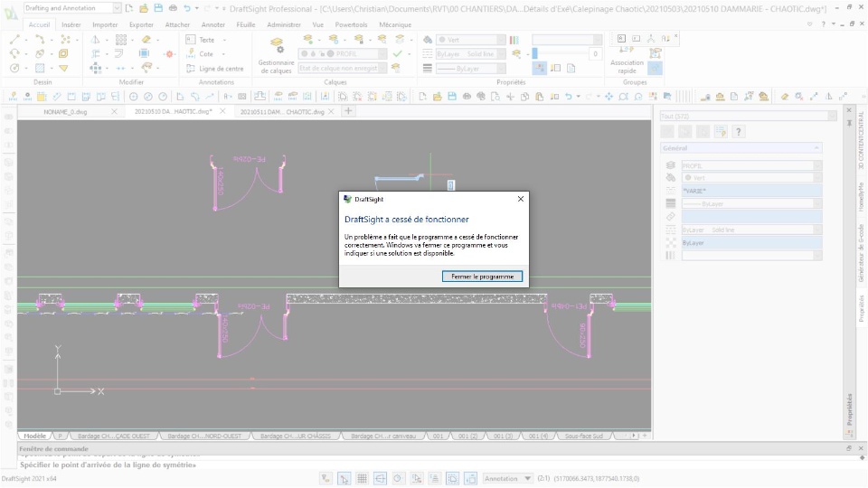Image resolution: width=868 pixels, height=488 pixels.
Task: Click the green checkmark layer icon
Action: point(398,53)
